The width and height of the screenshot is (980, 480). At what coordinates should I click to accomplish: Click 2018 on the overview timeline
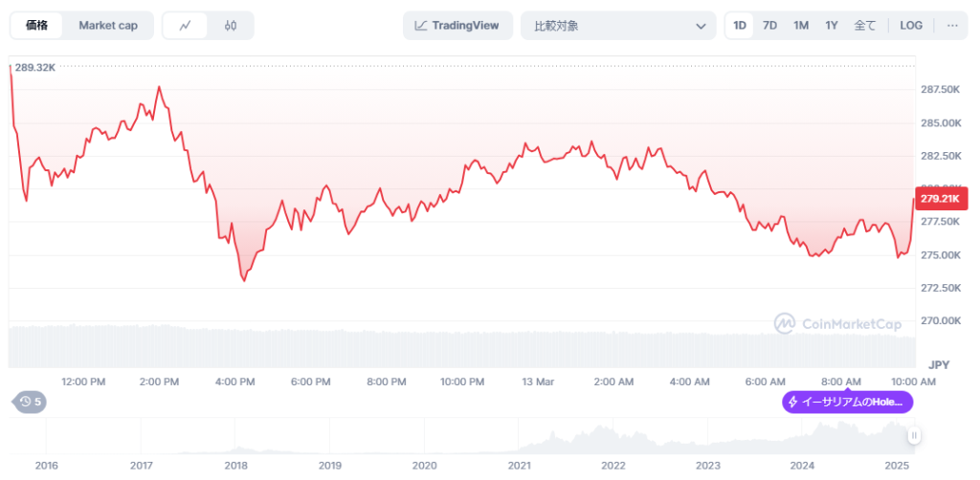pyautogui.click(x=235, y=466)
